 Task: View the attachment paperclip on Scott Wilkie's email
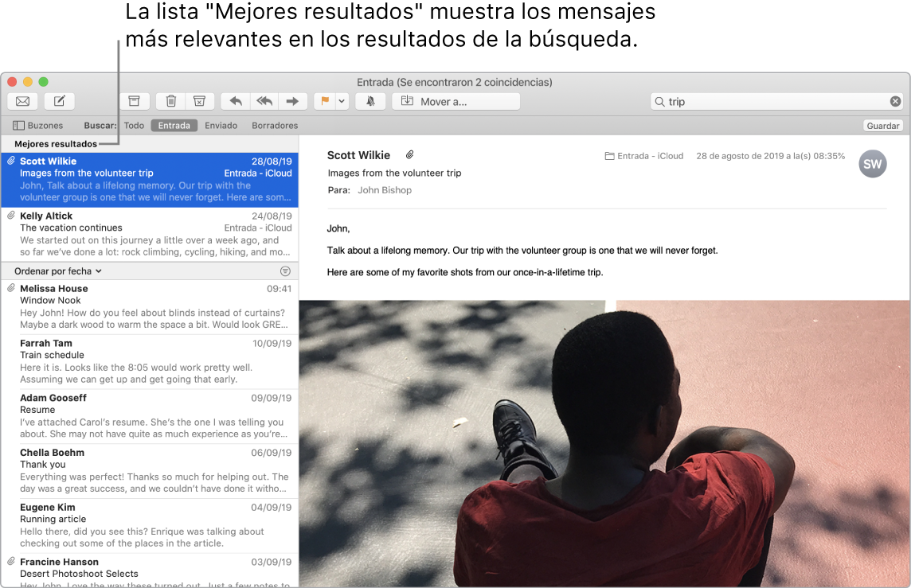click(x=410, y=154)
